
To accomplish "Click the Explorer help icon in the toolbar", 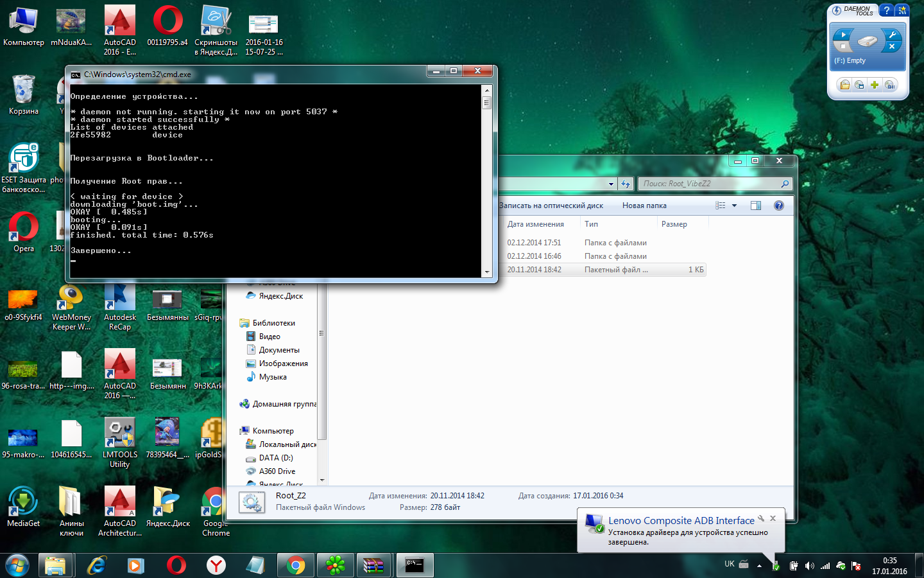I will (778, 206).
